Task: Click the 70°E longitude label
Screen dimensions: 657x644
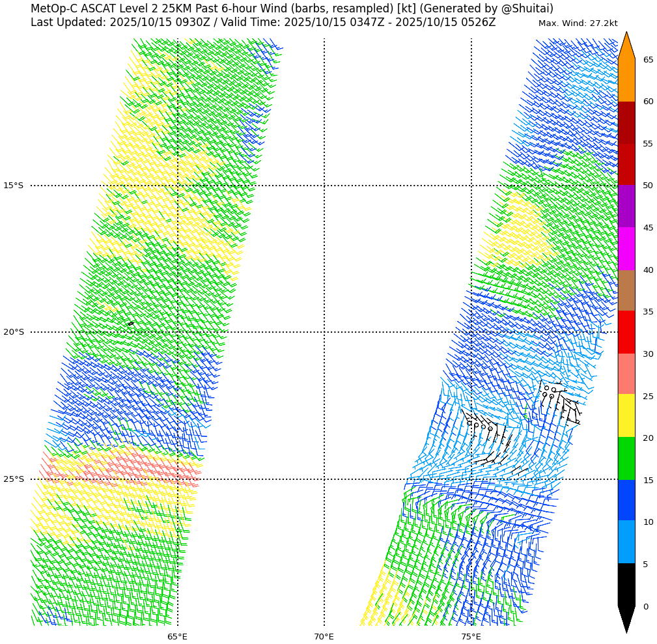Action: (x=324, y=636)
